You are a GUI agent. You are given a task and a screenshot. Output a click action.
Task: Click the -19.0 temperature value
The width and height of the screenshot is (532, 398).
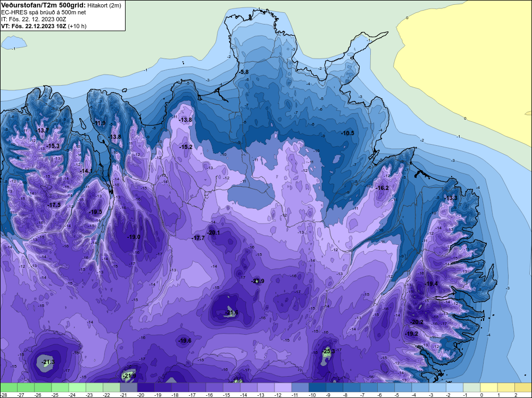134,237
